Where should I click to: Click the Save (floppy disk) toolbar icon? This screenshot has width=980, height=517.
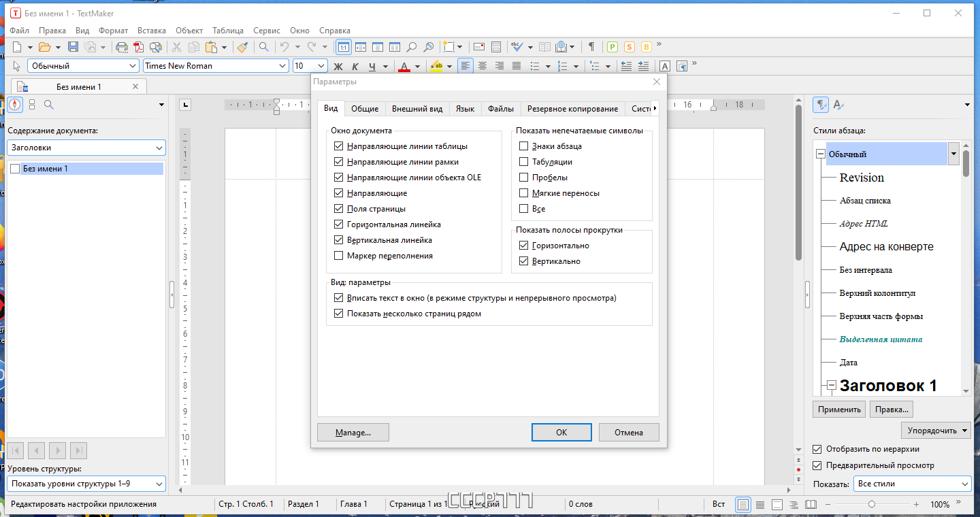pyautogui.click(x=73, y=47)
